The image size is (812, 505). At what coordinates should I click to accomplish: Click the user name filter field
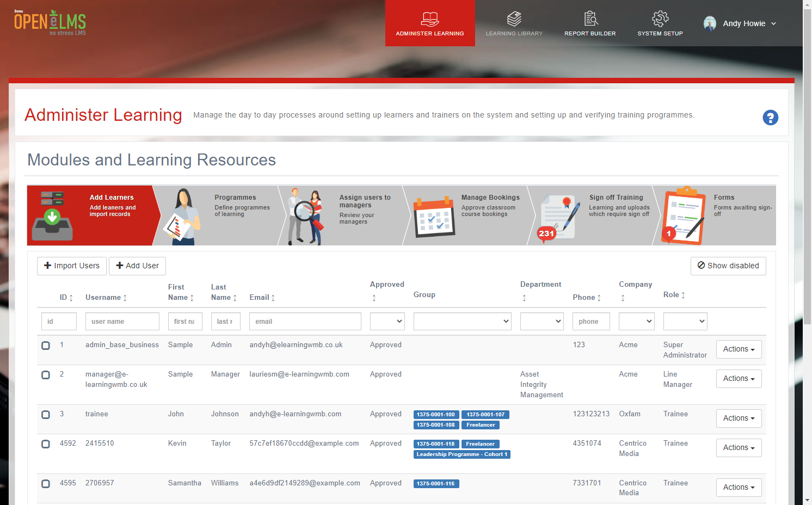(x=122, y=322)
